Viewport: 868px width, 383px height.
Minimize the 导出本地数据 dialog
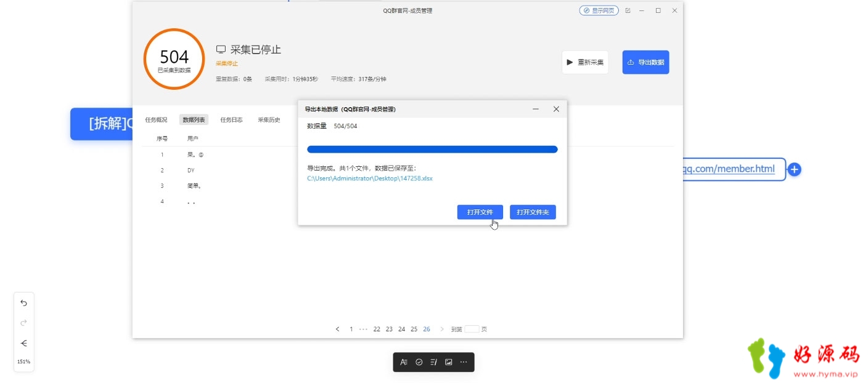[536, 109]
